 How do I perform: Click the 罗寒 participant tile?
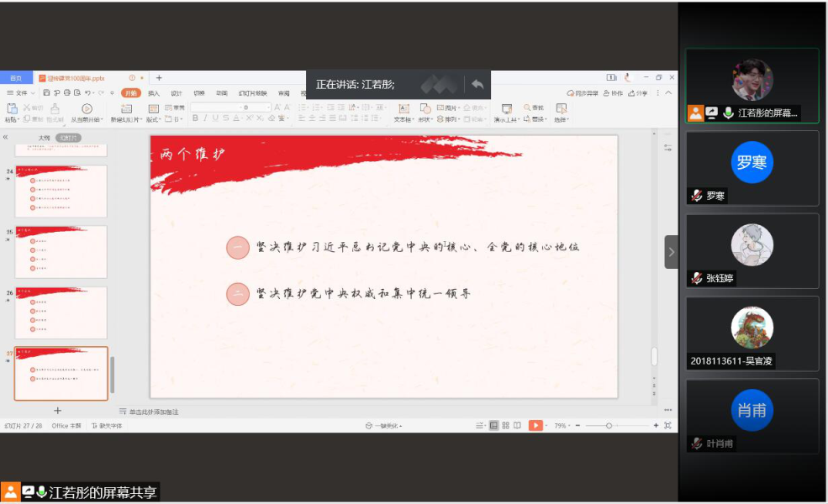tap(752, 168)
